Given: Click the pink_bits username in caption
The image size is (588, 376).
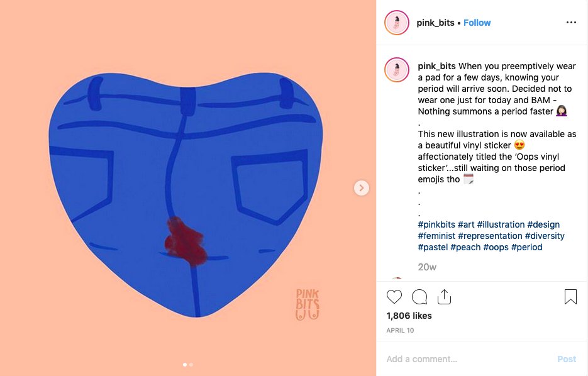Looking at the screenshot, I should [436, 66].
